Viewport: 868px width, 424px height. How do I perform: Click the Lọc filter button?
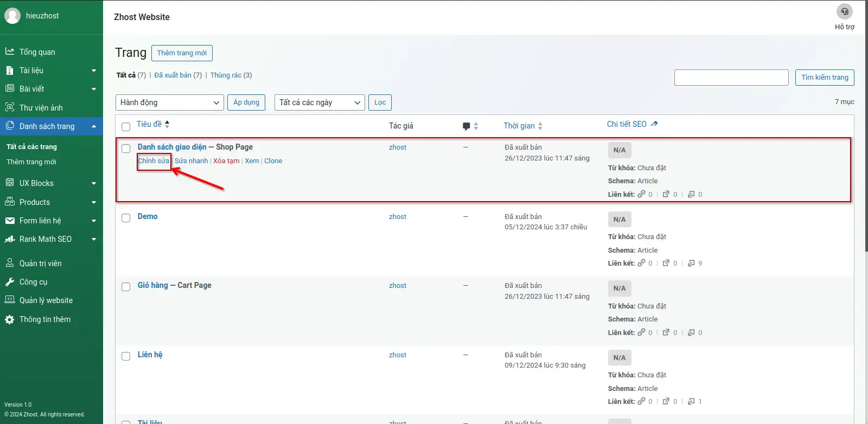[380, 102]
